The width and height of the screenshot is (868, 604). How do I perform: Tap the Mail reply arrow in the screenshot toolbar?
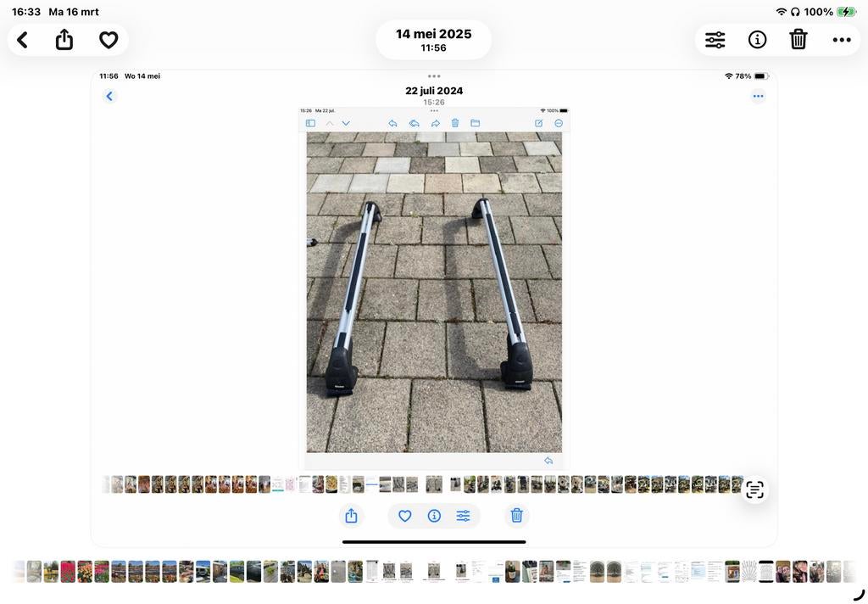[x=392, y=123]
